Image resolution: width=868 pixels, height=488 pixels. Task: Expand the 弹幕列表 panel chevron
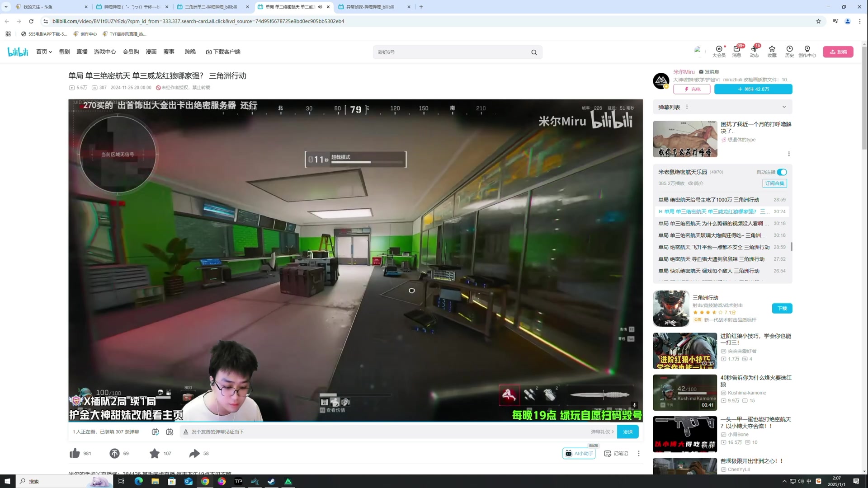pyautogui.click(x=784, y=107)
